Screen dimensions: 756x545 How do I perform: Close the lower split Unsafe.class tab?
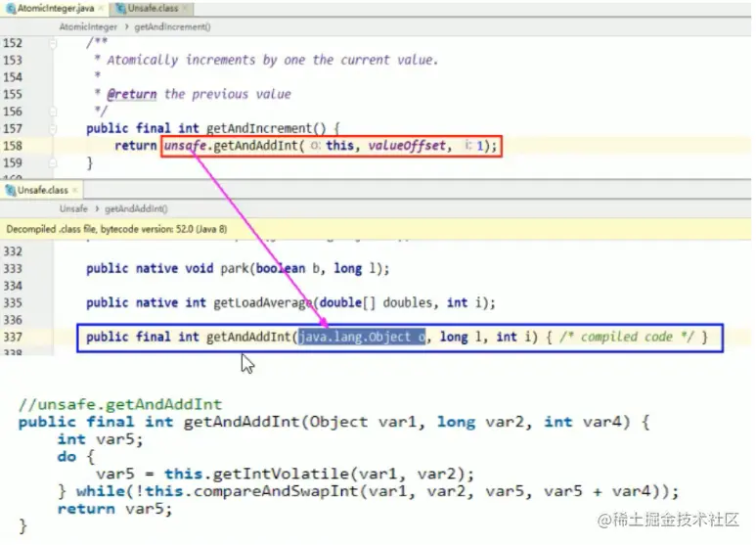click(75, 190)
